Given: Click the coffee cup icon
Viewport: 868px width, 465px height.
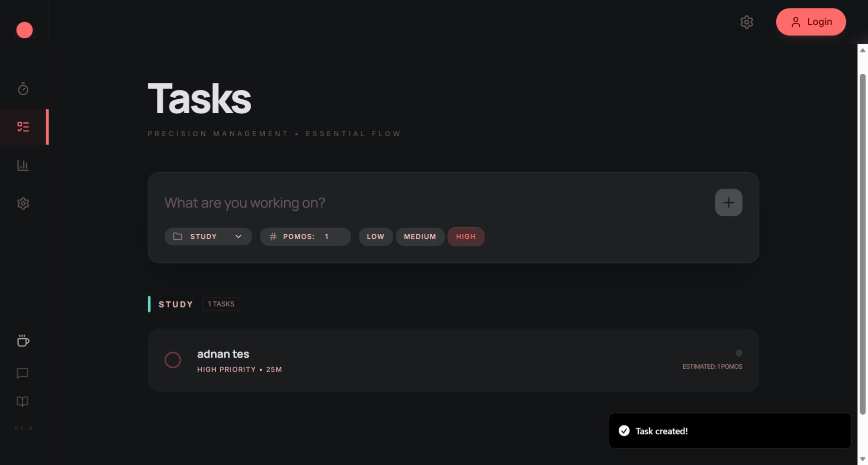Looking at the screenshot, I should coord(23,341).
